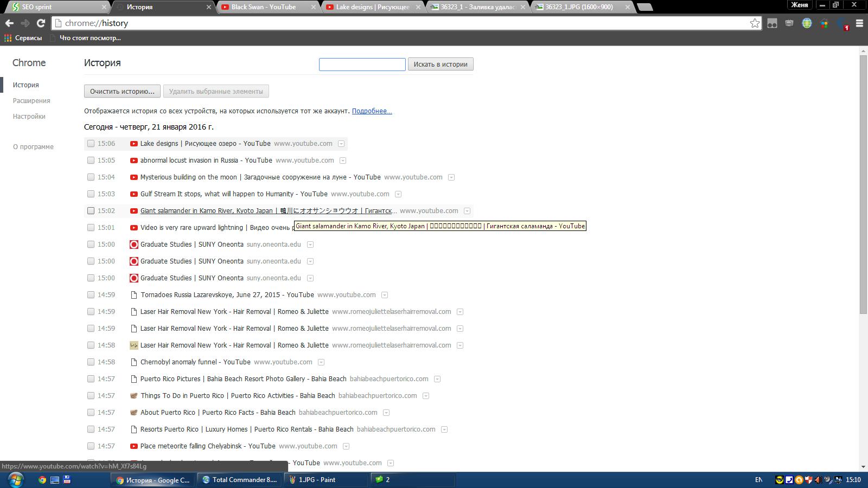Open dropdown for Mysterious building on the moon
This screenshot has height=488, width=868.
451,177
